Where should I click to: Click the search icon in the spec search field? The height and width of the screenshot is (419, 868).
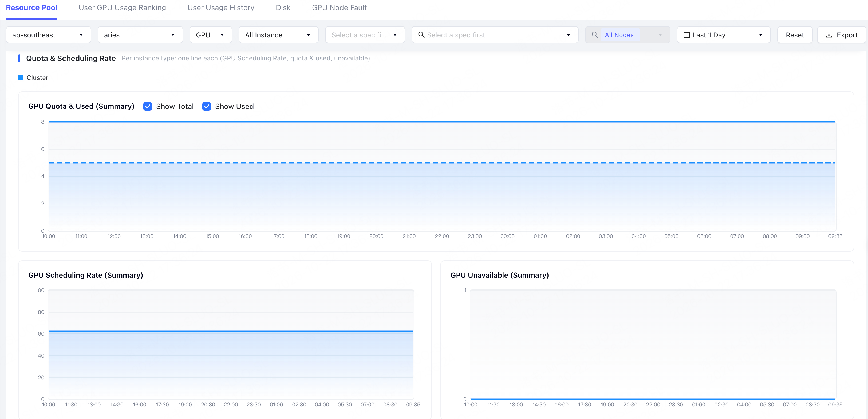point(421,35)
